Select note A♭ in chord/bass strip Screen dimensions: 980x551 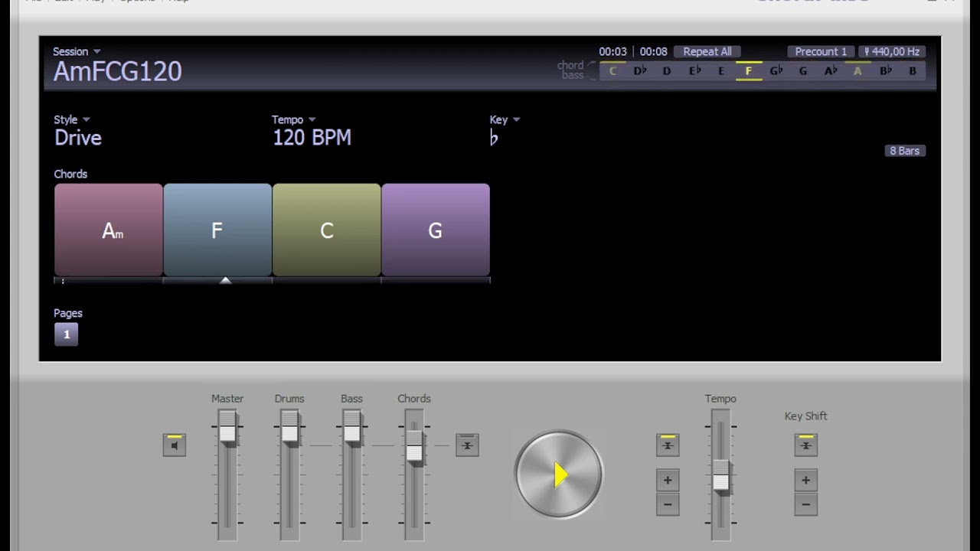[x=831, y=71]
